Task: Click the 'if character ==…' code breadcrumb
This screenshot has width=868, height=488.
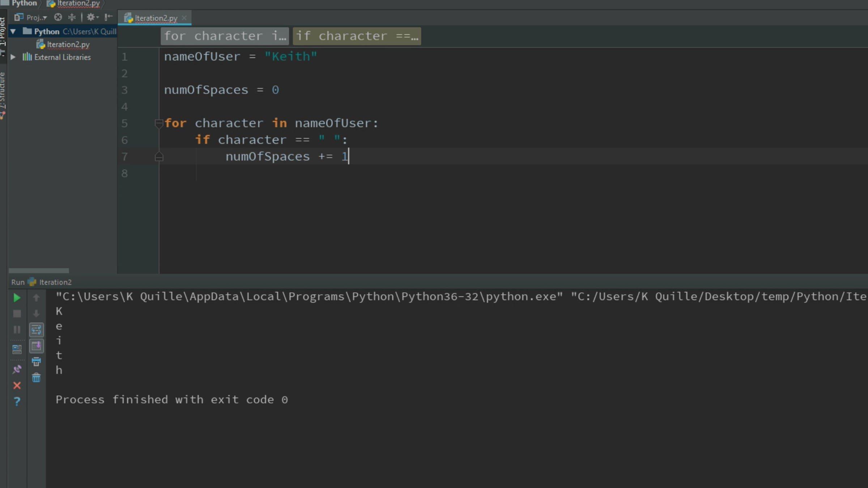Action: (x=357, y=36)
